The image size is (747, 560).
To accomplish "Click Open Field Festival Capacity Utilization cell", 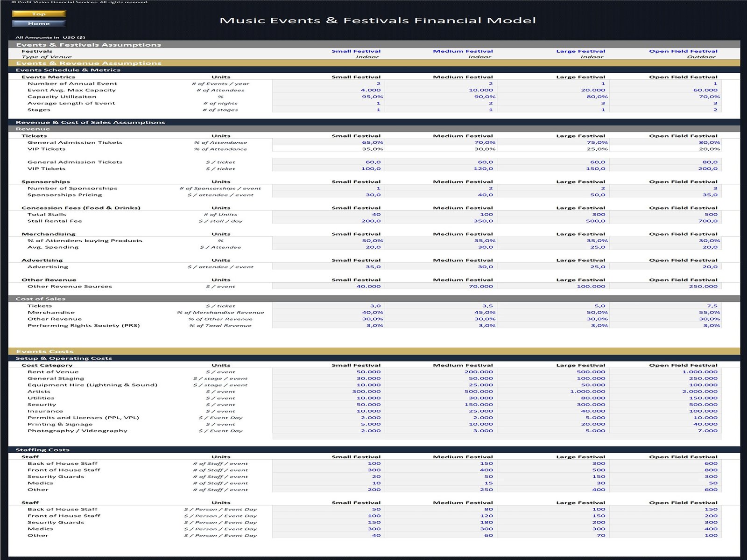I will (665, 97).
